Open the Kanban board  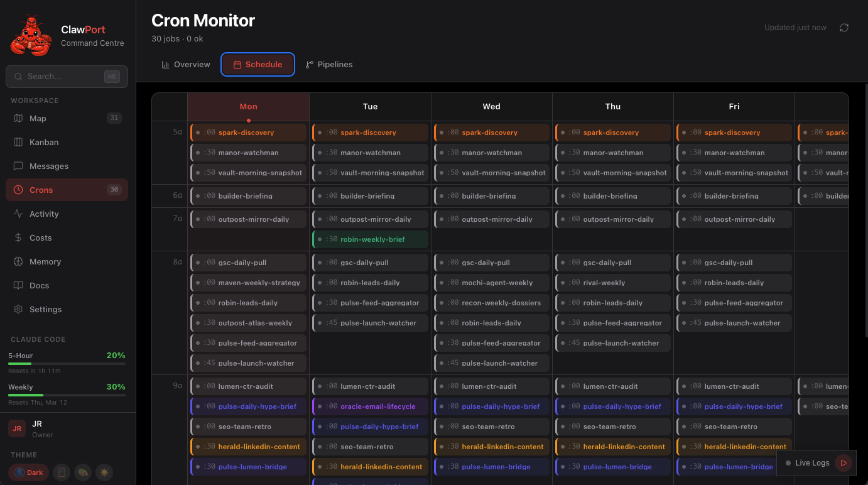[44, 142]
